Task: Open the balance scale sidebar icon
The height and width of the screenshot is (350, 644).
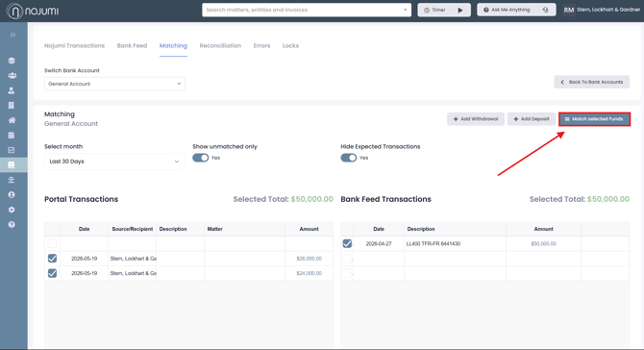Action: coord(12,180)
